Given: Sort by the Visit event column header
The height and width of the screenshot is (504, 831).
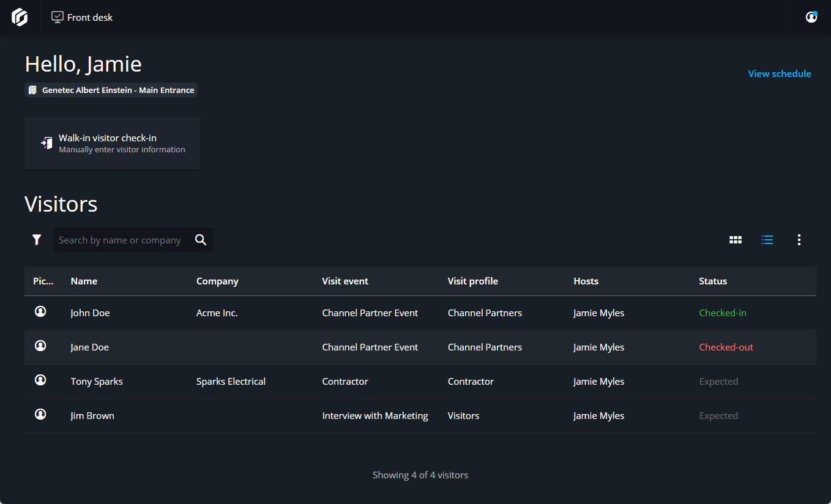Looking at the screenshot, I should (x=345, y=281).
